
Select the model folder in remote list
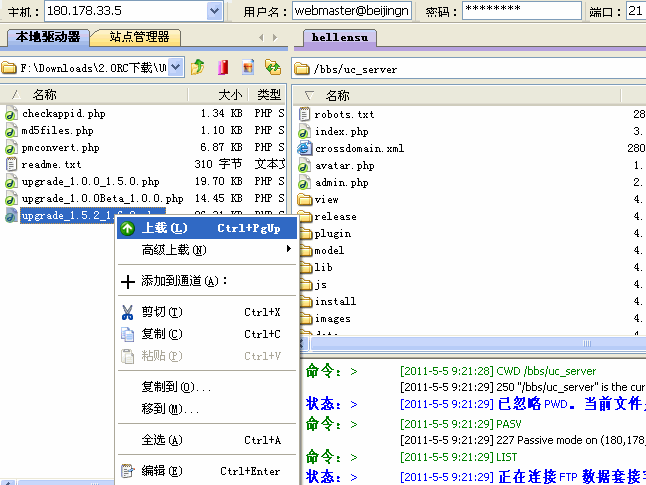(329, 251)
